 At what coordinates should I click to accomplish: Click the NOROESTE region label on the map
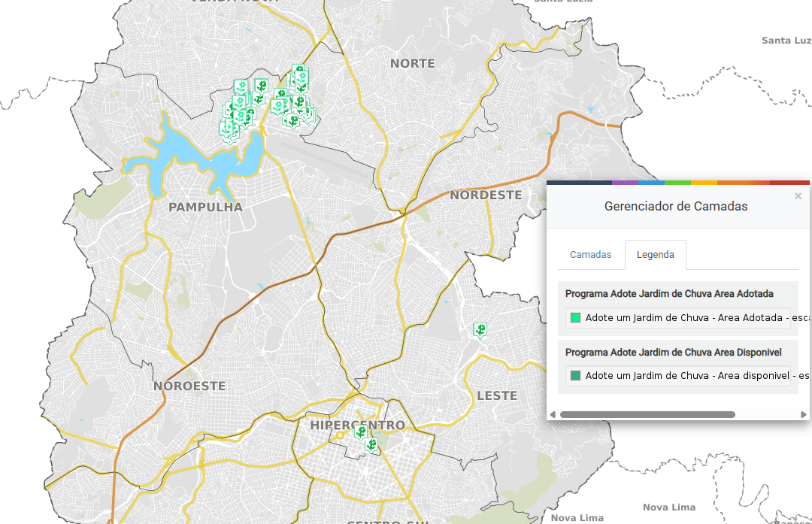189,386
